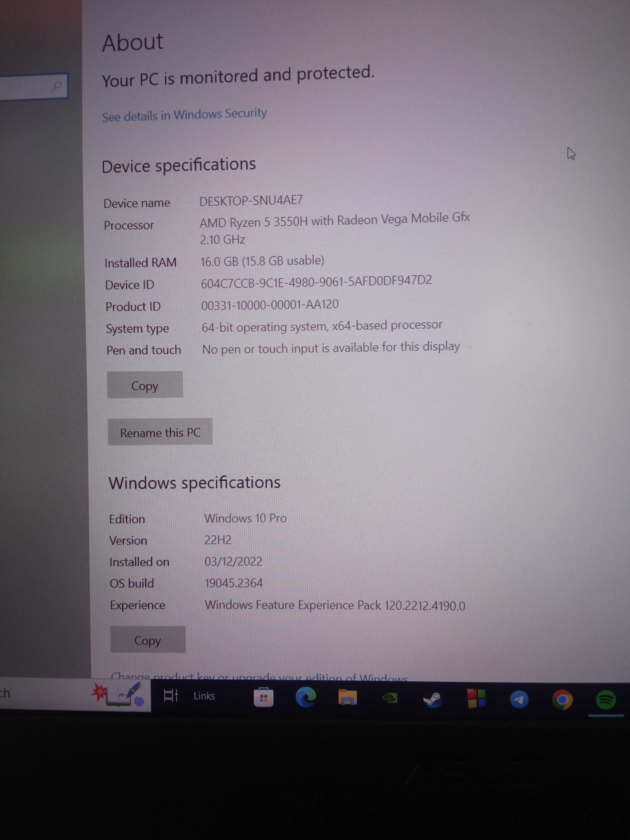Select Windows Feature Experience Pack value
This screenshot has height=840, width=630.
click(x=335, y=605)
